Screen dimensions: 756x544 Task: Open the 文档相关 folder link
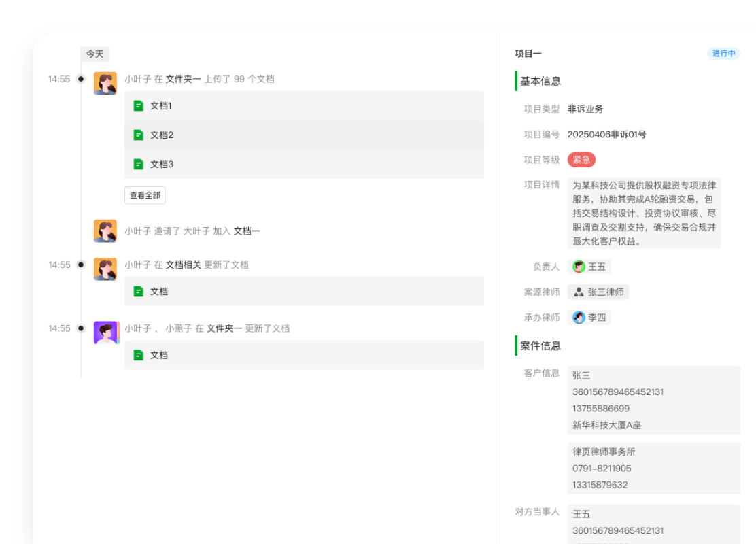click(183, 265)
